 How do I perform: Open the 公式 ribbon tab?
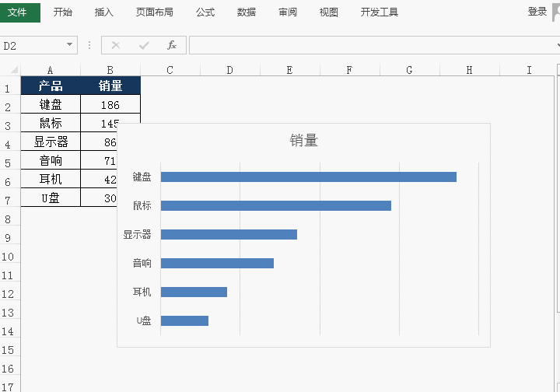(205, 12)
